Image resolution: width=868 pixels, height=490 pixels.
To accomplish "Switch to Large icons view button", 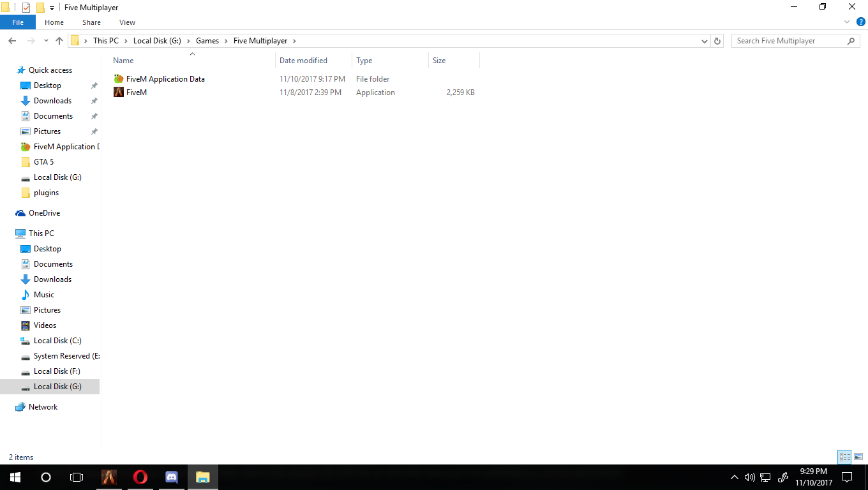I will (x=858, y=457).
